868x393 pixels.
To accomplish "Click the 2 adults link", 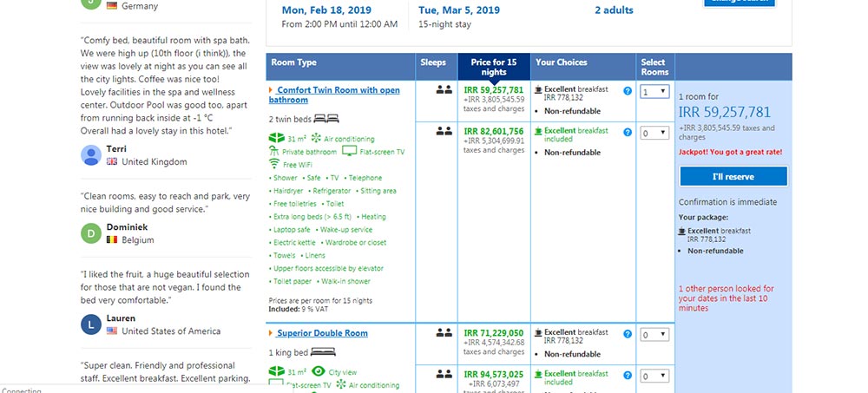I will tap(614, 10).
